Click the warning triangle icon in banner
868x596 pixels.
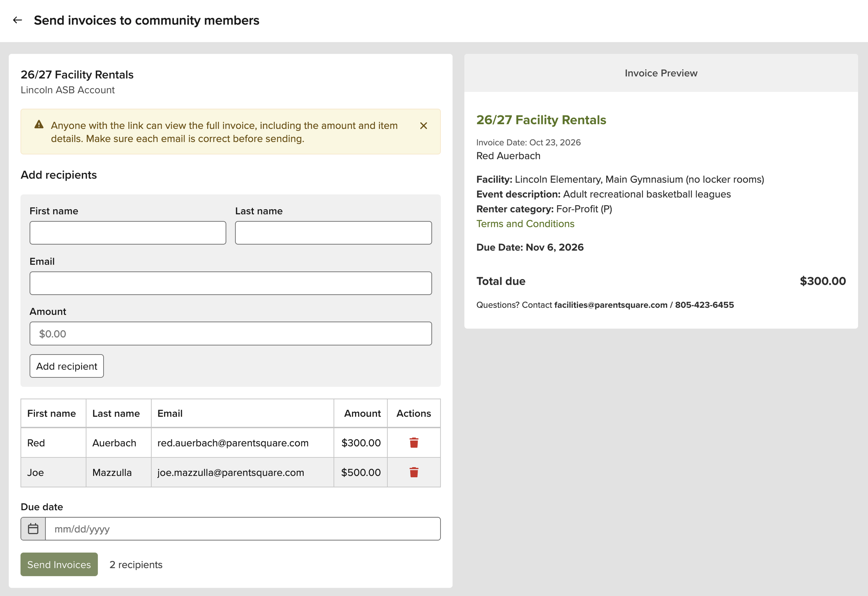(x=39, y=125)
